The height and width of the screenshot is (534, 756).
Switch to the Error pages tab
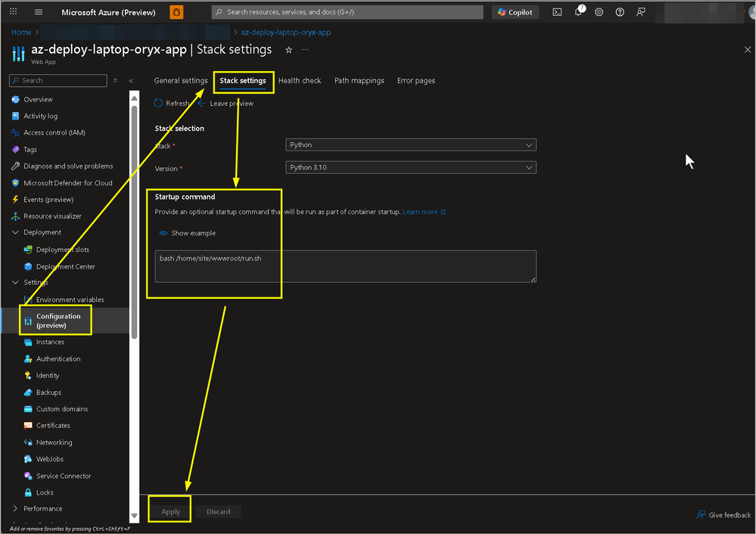click(x=416, y=80)
